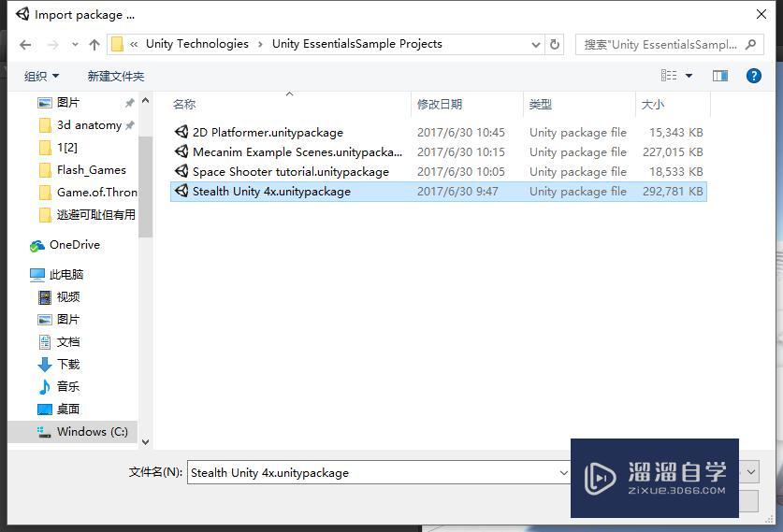Click the sidebar scrollbar thumb
Screen dimensions: 783x532
pos(145,187)
